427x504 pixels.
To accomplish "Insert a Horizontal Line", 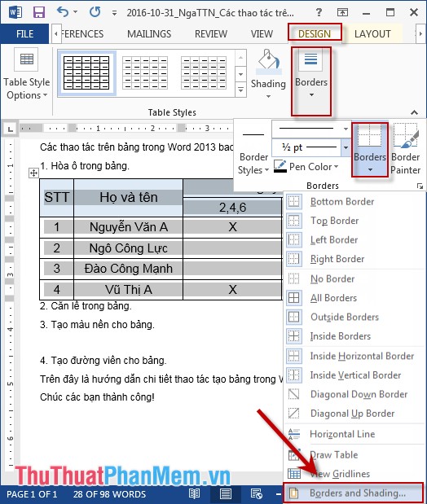I will [354, 434].
